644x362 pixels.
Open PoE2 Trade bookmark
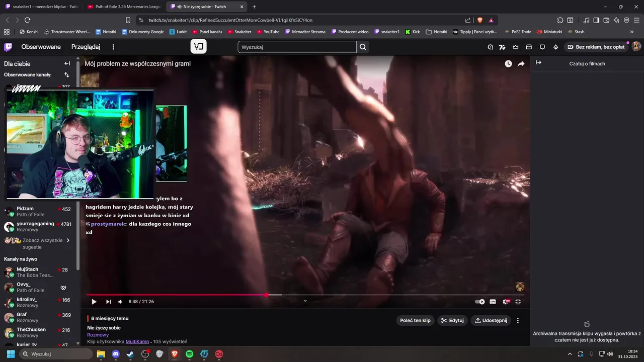pos(518,32)
